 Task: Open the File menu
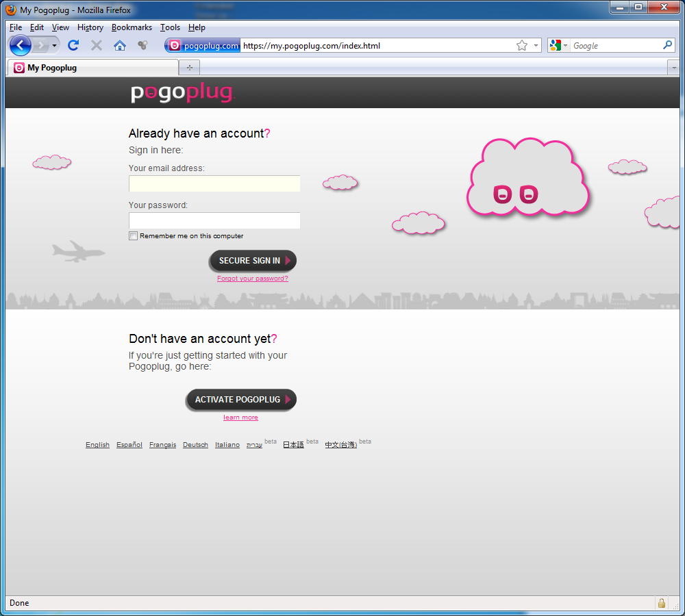[16, 27]
